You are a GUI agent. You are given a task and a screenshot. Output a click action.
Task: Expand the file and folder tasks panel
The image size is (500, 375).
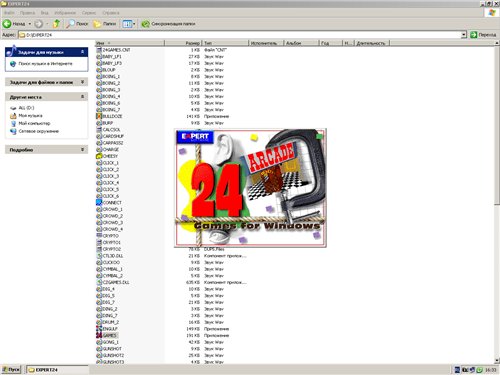tap(83, 82)
